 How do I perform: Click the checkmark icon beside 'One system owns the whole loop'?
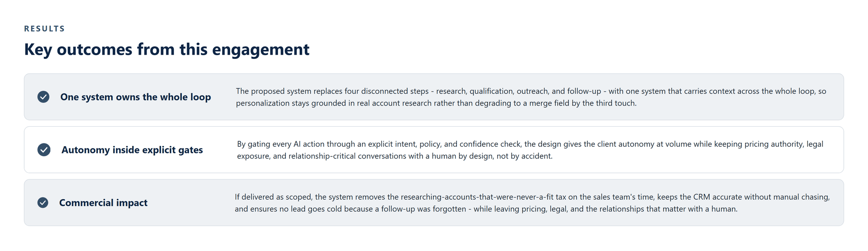click(43, 97)
